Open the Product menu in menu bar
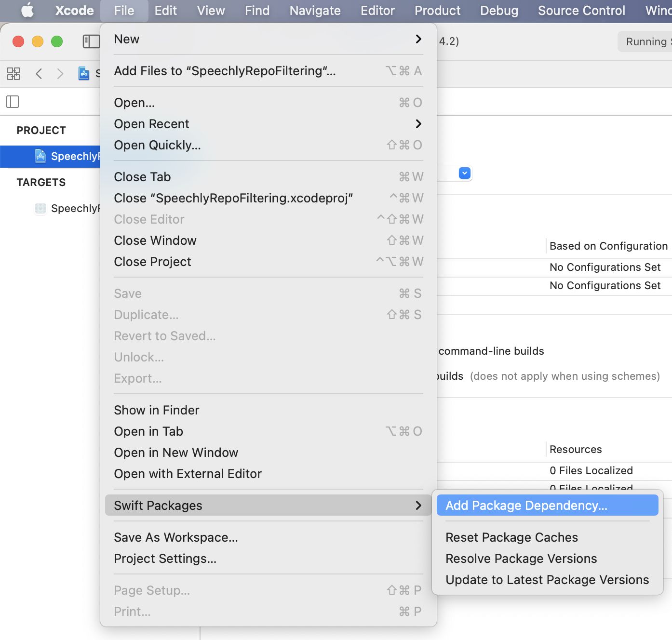Image resolution: width=672 pixels, height=640 pixels. 437,11
